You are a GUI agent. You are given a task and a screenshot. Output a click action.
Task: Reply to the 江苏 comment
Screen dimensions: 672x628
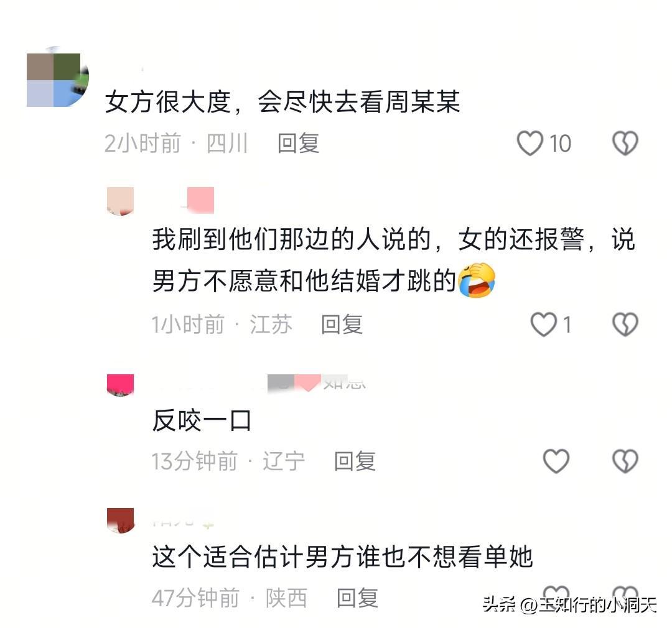coord(342,325)
